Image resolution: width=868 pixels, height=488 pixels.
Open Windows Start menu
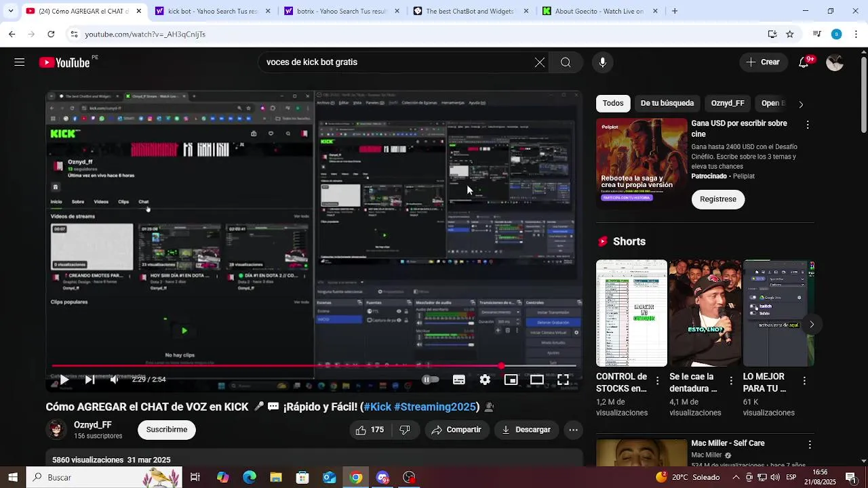click(x=12, y=477)
